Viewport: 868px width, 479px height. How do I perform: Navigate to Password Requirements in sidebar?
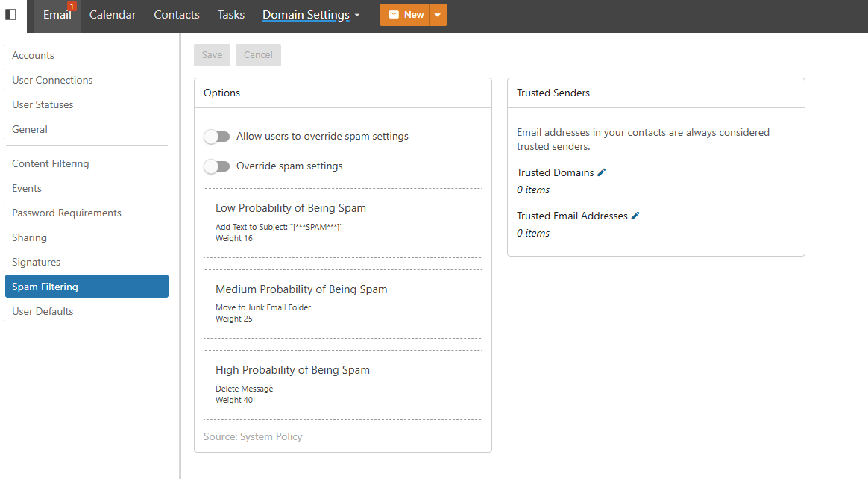[x=66, y=213]
